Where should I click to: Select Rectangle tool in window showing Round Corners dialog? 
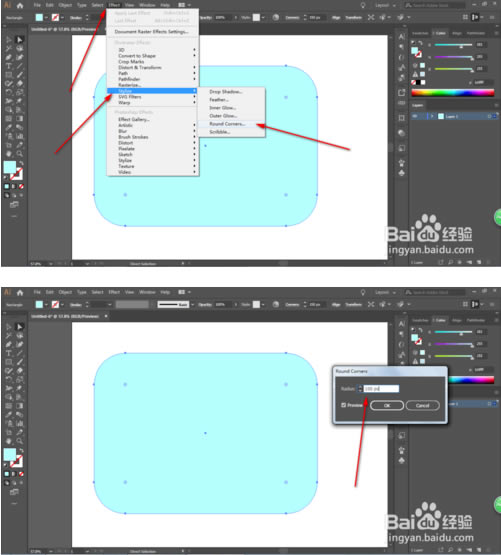[x=8, y=362]
